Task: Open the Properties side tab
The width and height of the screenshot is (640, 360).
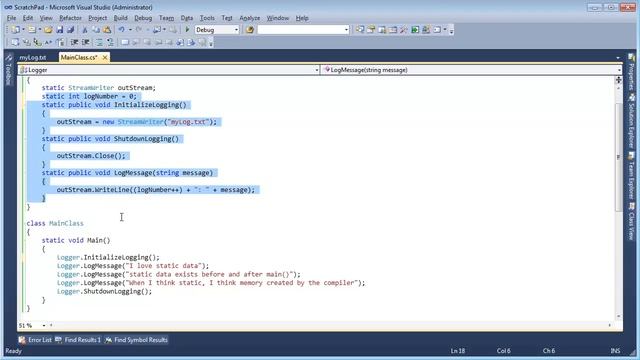Action: coord(631,72)
